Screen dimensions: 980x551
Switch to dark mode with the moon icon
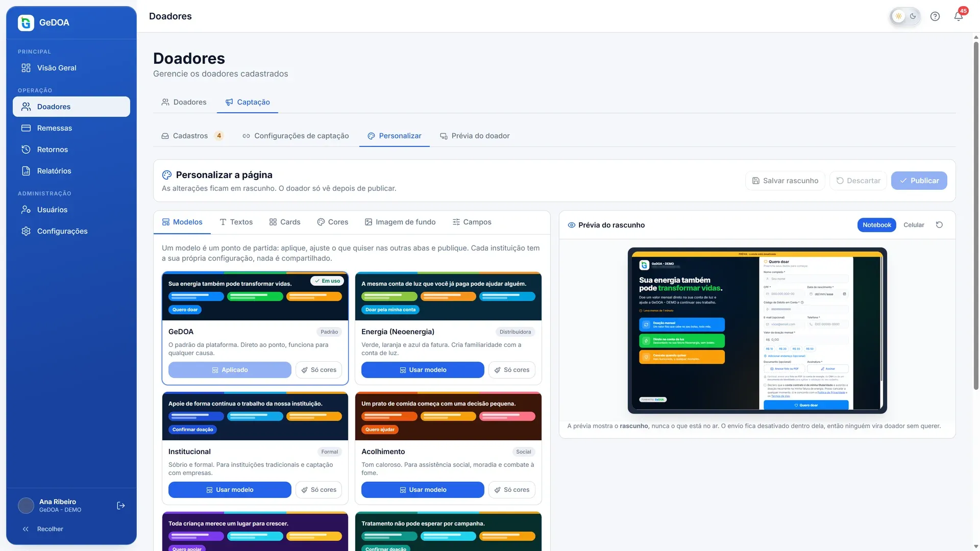coord(913,16)
